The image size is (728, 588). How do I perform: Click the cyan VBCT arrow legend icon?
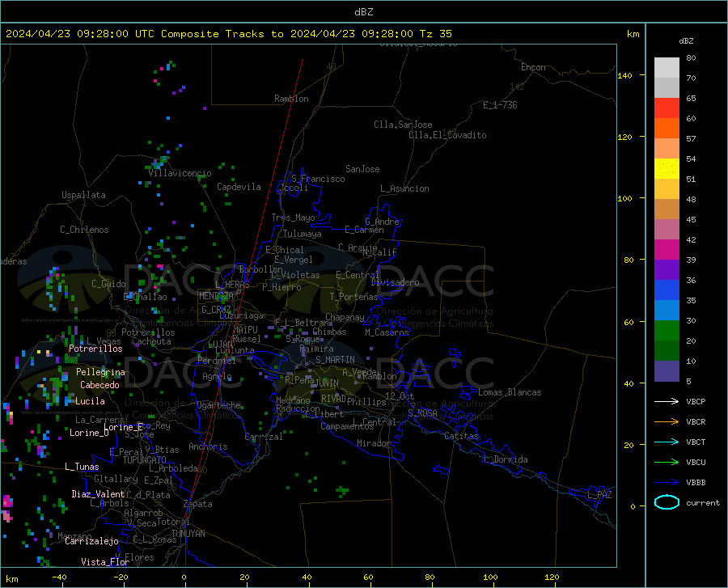click(x=667, y=442)
